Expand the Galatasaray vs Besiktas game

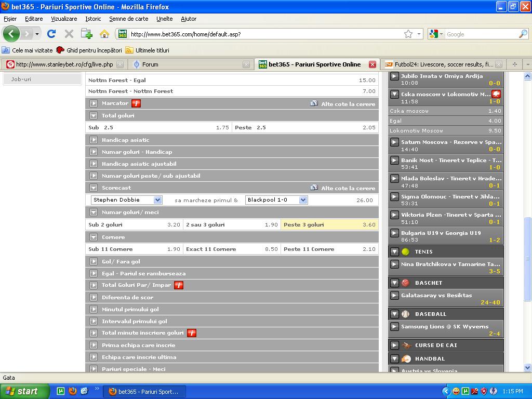coord(394,296)
